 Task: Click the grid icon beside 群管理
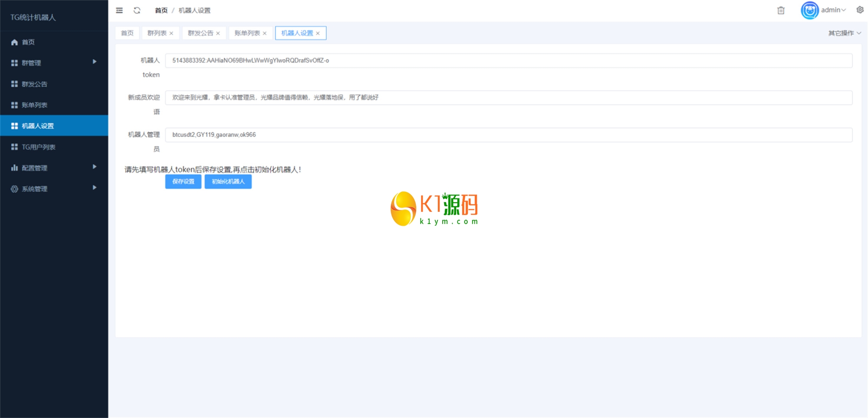(x=14, y=63)
